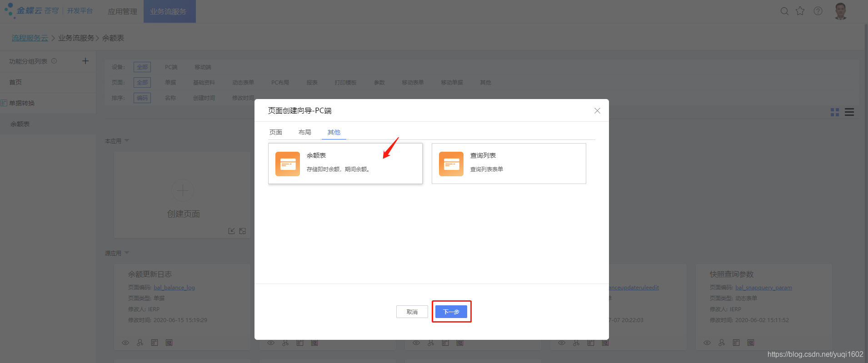Click the 继 inherit icon on 快照查询参数 card

751,343
